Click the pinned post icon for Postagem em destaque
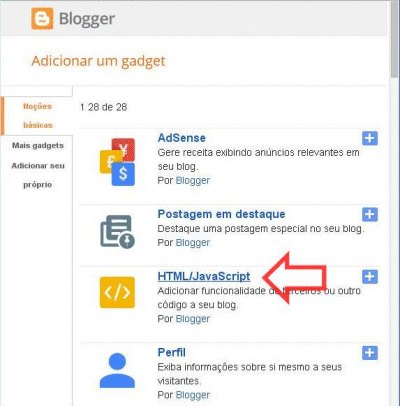 [x=117, y=231]
